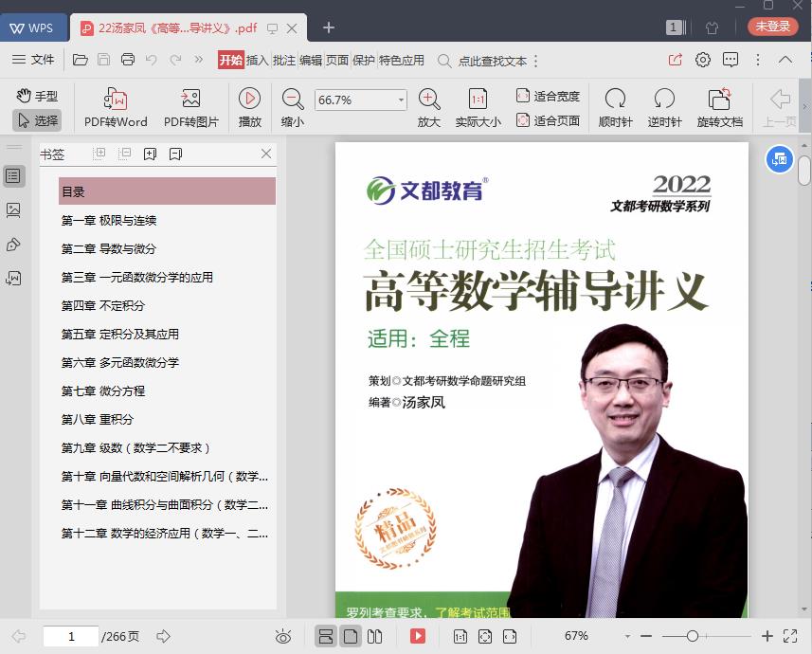Toggle the bookmarks sidebar panel icon

[x=13, y=175]
